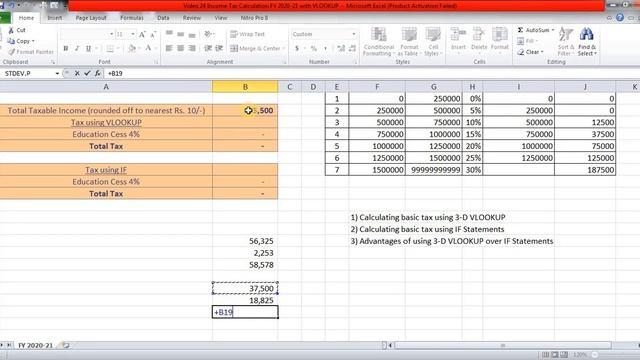Switch to the Insert tab
640x360 pixels.
[x=55, y=18]
